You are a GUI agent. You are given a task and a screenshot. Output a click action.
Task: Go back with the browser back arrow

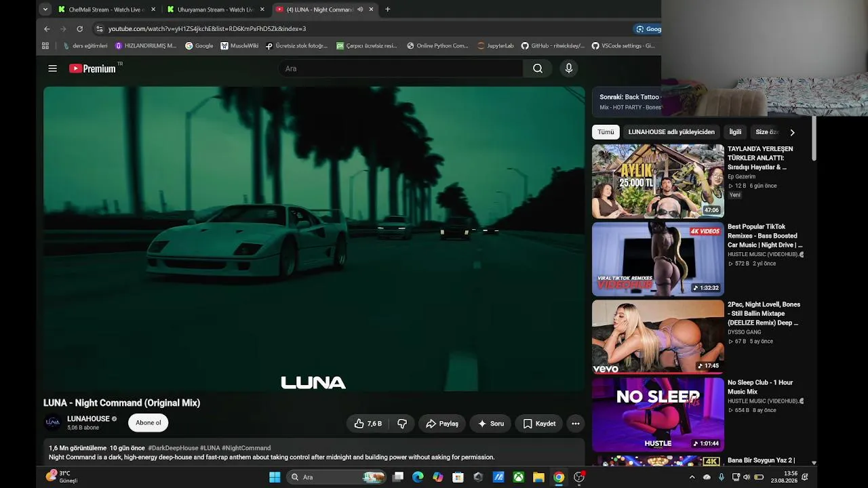tap(47, 29)
